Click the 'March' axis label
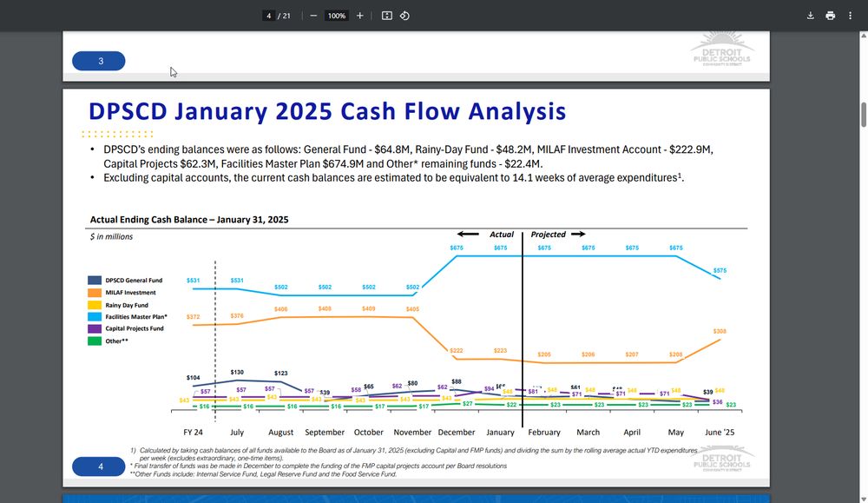 pos(588,432)
